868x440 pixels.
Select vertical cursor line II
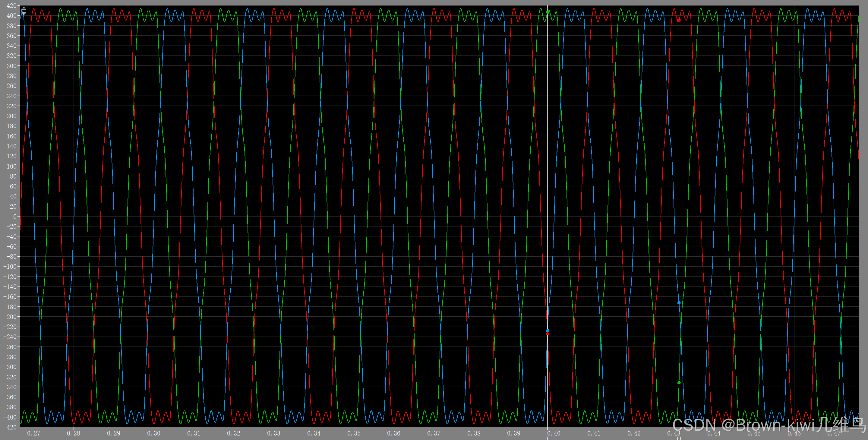679,169
